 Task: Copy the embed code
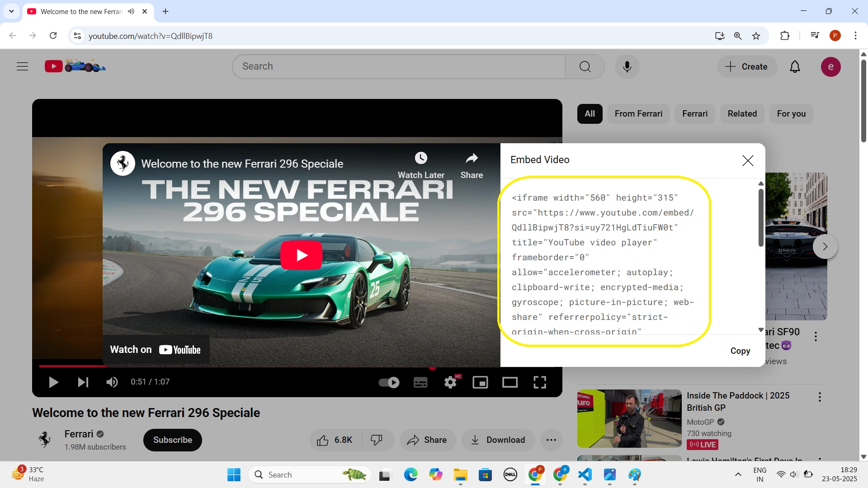(740, 351)
